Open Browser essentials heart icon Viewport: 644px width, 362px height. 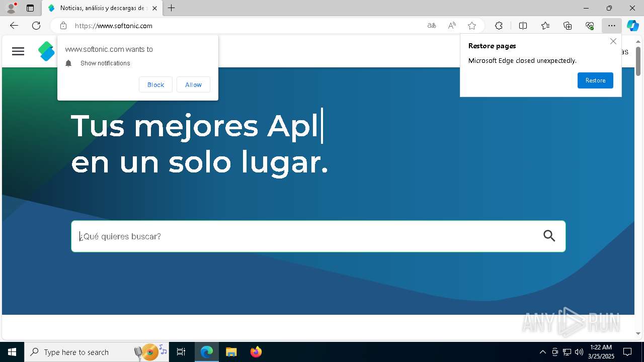(x=590, y=26)
